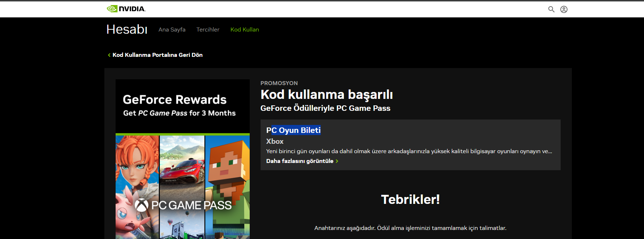Open the user account profile icon
This screenshot has height=239, width=644.
tap(564, 9)
